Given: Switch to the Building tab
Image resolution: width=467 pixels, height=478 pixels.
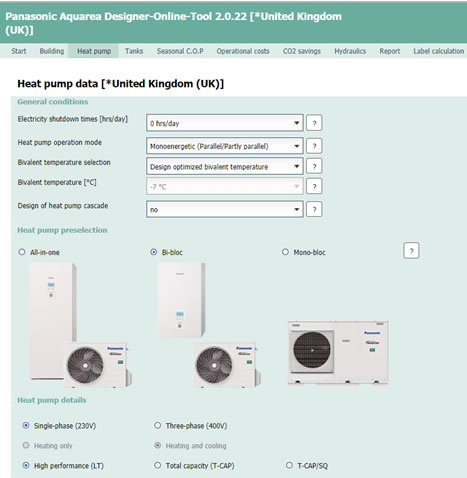Looking at the screenshot, I should [x=52, y=51].
